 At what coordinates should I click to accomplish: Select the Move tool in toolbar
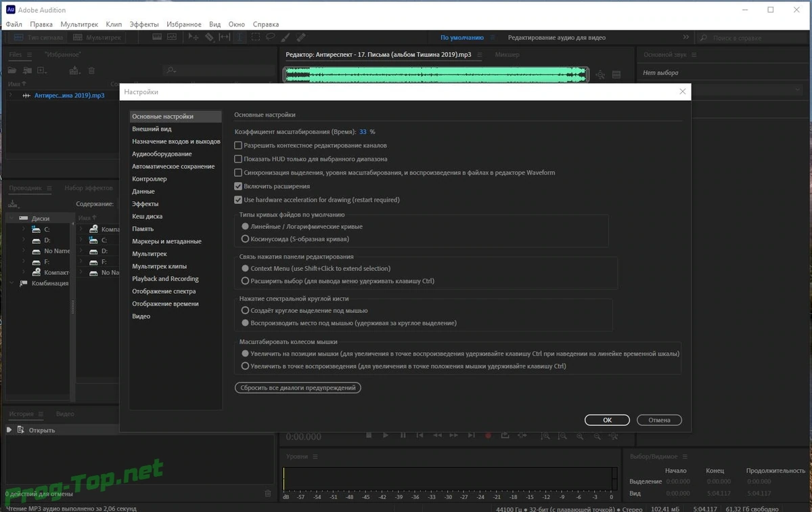click(194, 37)
